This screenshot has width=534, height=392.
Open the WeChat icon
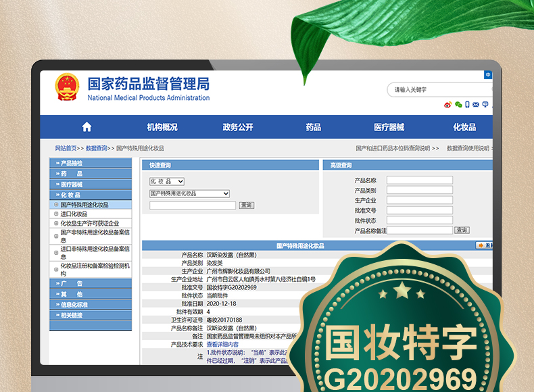[458, 105]
